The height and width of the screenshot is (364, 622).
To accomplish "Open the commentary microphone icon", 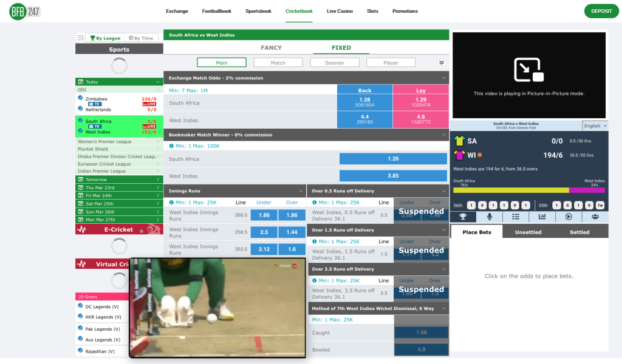I will click(x=489, y=217).
